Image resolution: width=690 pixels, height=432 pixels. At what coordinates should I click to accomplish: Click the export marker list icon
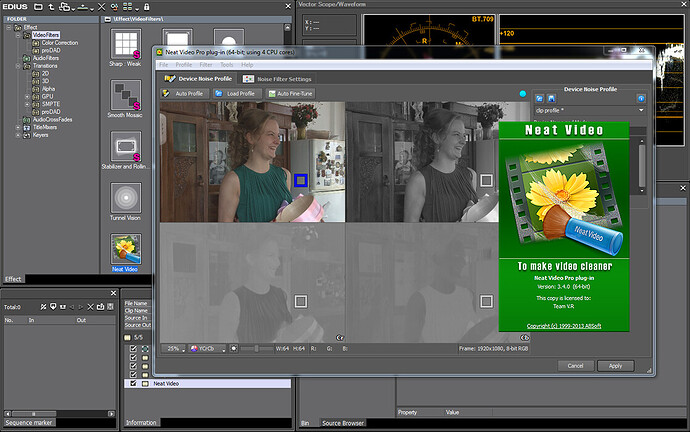(x=110, y=307)
